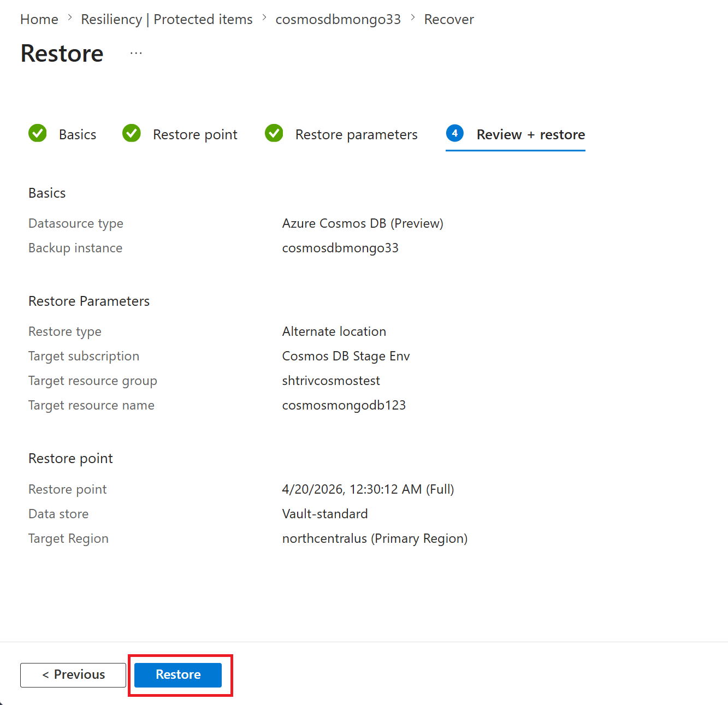The width and height of the screenshot is (728, 705).
Task: Go to cosmosdbmongo33 breadcrumb link
Action: (338, 19)
